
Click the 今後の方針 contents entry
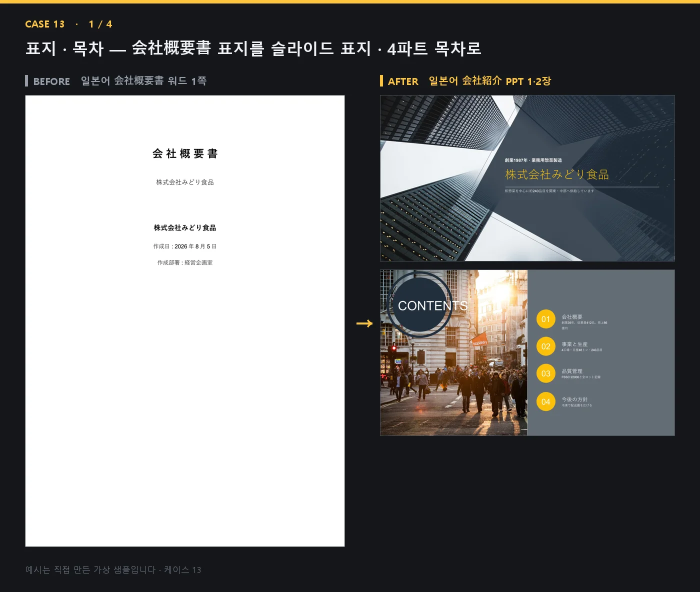pyautogui.click(x=574, y=399)
